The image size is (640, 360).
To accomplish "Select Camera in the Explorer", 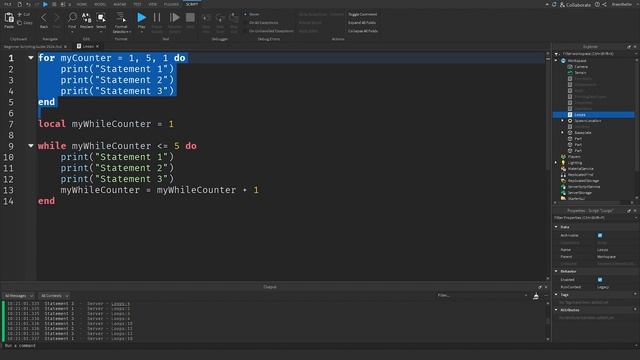I will [x=581, y=67].
